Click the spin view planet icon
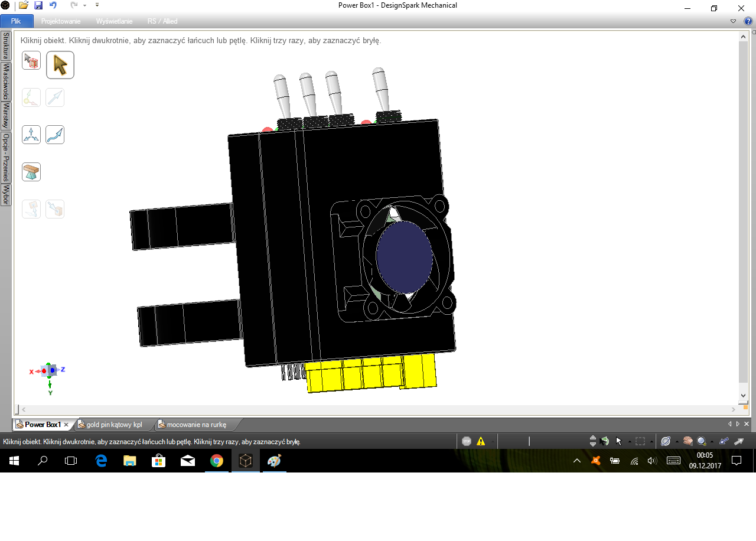This screenshot has height=541, width=756. click(666, 441)
